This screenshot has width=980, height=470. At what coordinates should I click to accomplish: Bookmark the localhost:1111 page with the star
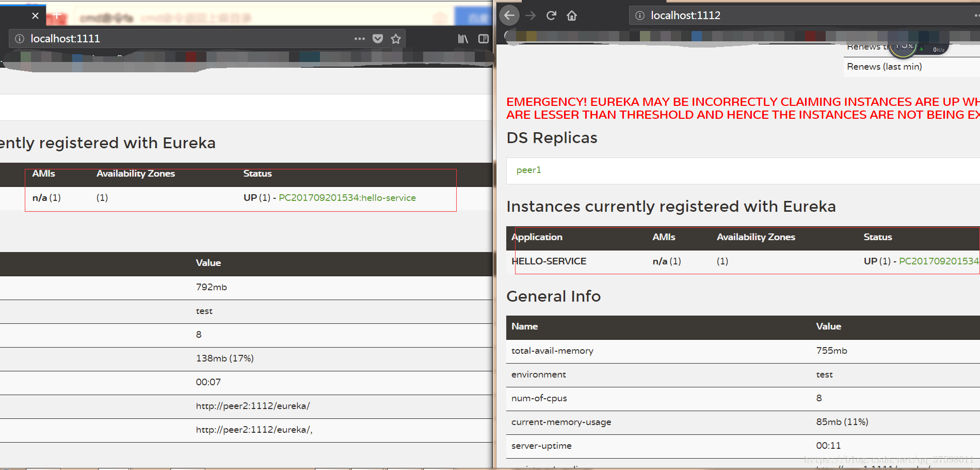click(396, 39)
